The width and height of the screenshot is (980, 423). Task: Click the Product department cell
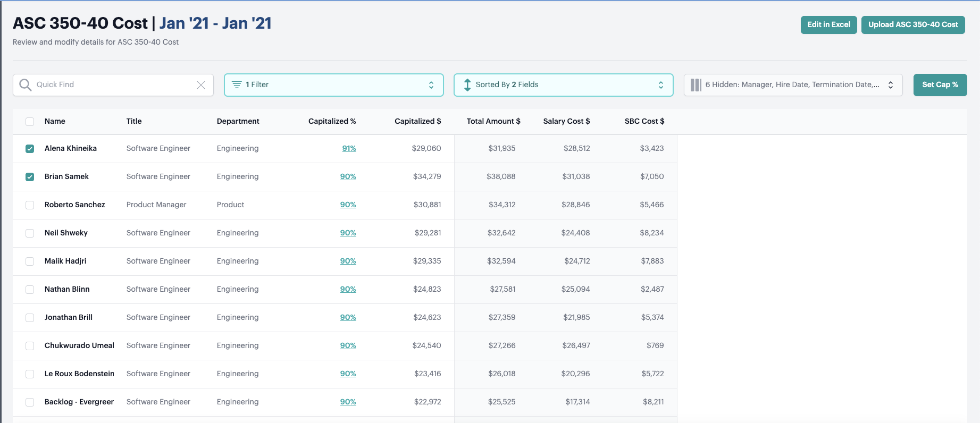[x=230, y=205]
